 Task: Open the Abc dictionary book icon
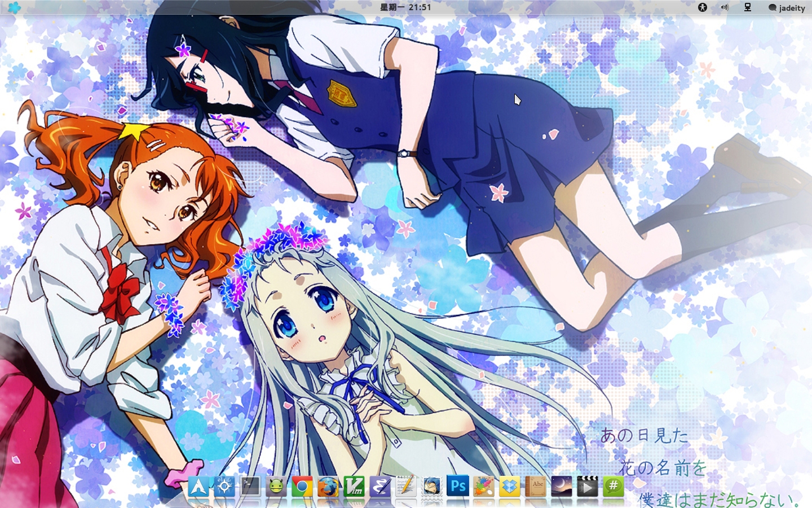coord(536,487)
